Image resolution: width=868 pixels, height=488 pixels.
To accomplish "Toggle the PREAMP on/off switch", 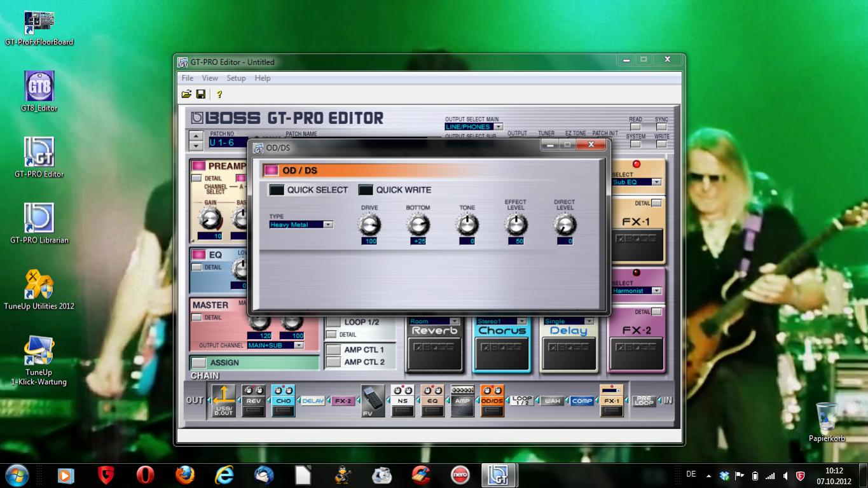I will click(199, 166).
